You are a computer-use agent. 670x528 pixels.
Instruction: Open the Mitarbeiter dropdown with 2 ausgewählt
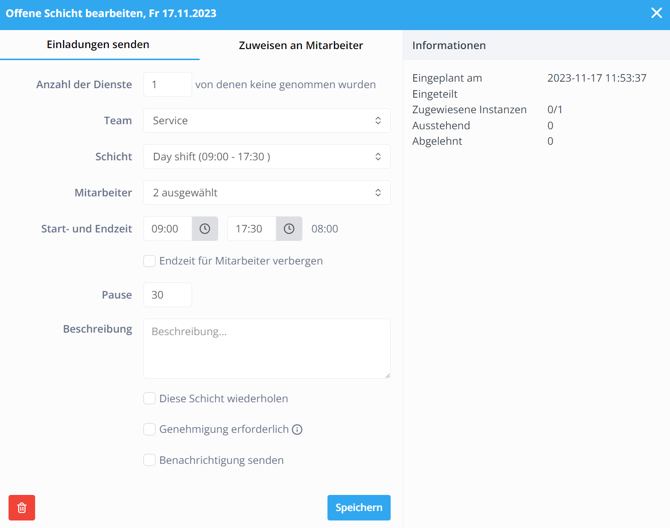(266, 193)
